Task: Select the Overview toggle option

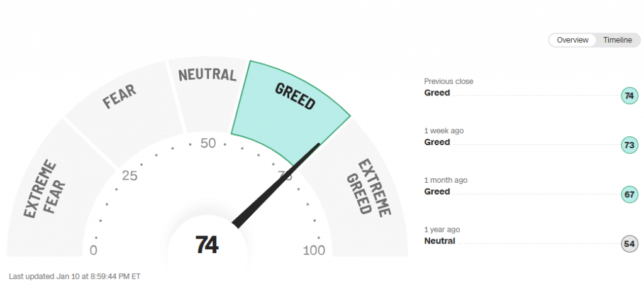Action: (572, 40)
